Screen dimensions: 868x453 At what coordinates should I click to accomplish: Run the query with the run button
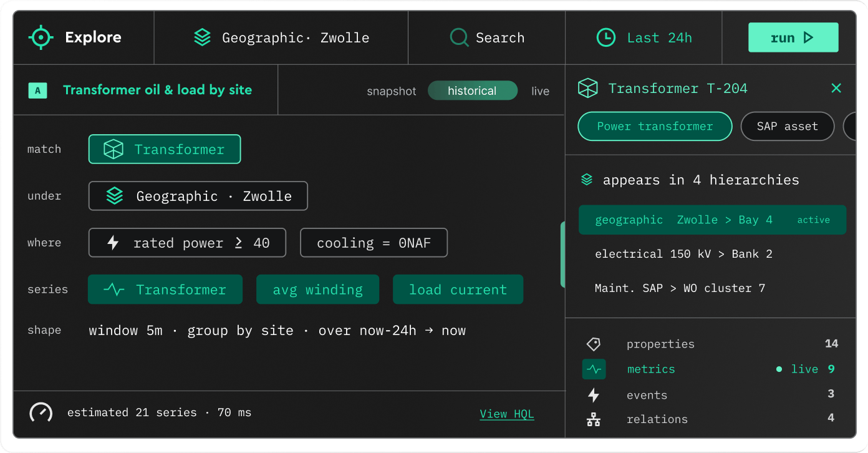click(793, 37)
